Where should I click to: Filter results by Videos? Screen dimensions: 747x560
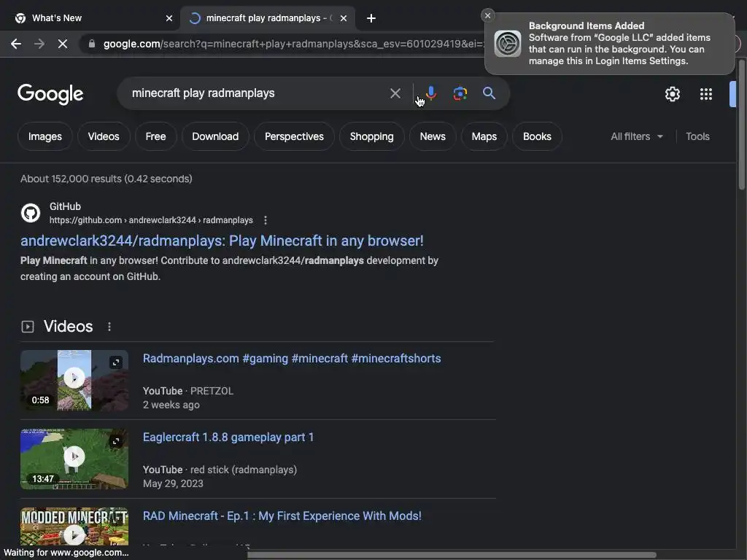click(104, 136)
